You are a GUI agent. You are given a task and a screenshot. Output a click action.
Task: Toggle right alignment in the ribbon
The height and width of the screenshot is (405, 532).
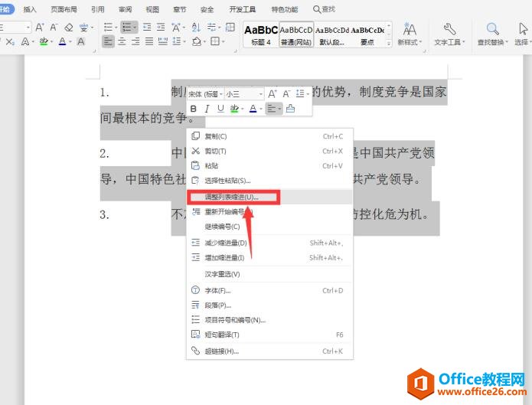coord(135,42)
